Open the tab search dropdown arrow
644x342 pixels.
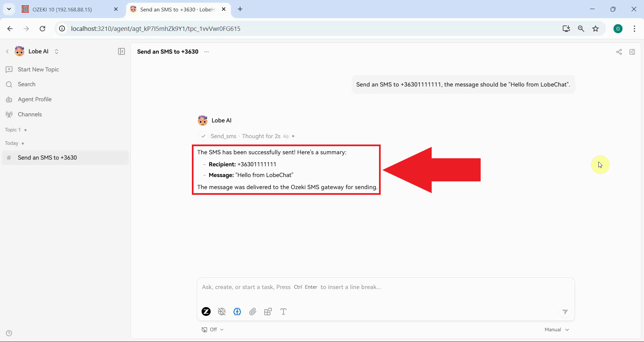[9, 9]
